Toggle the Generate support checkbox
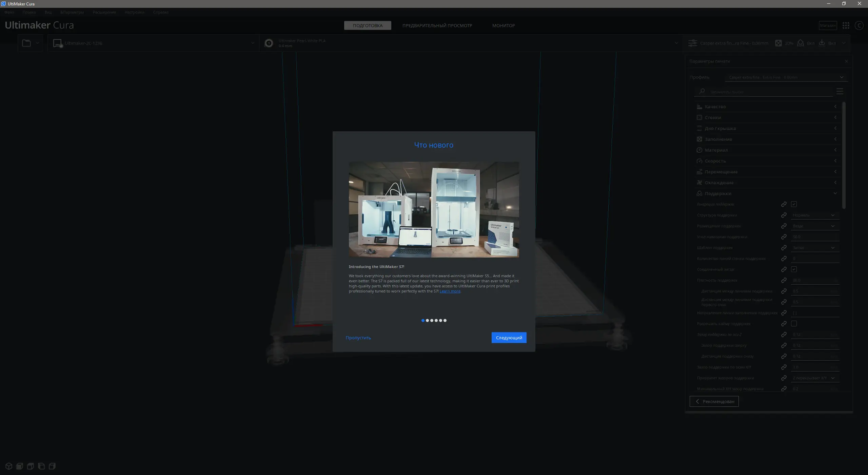This screenshot has height=475, width=868. pyautogui.click(x=794, y=204)
